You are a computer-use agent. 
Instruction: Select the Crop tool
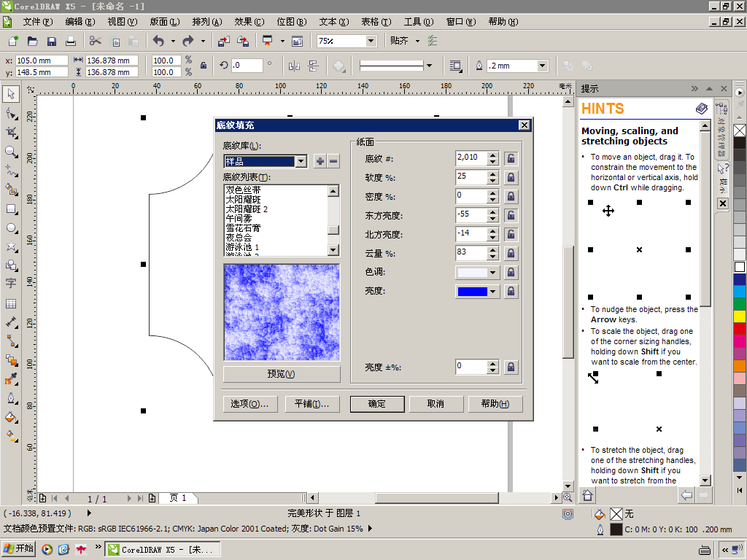point(11,133)
